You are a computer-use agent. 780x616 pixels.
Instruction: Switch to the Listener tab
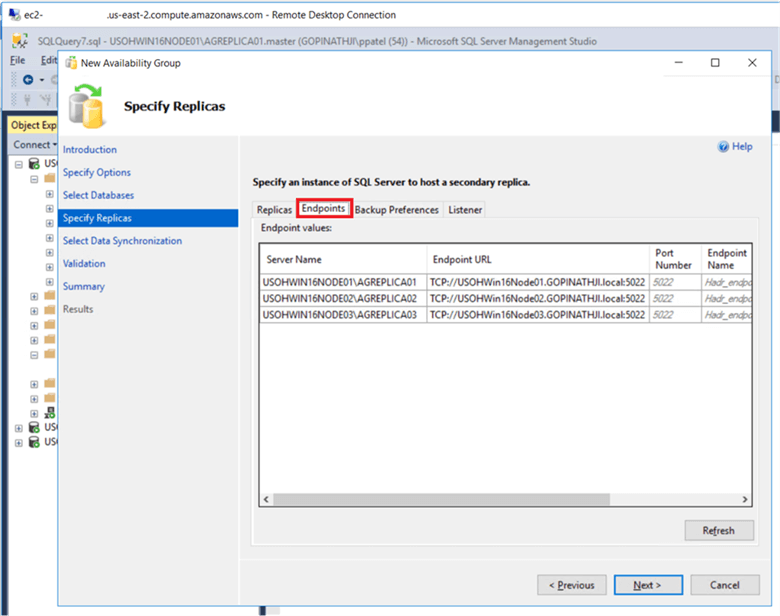click(x=465, y=209)
